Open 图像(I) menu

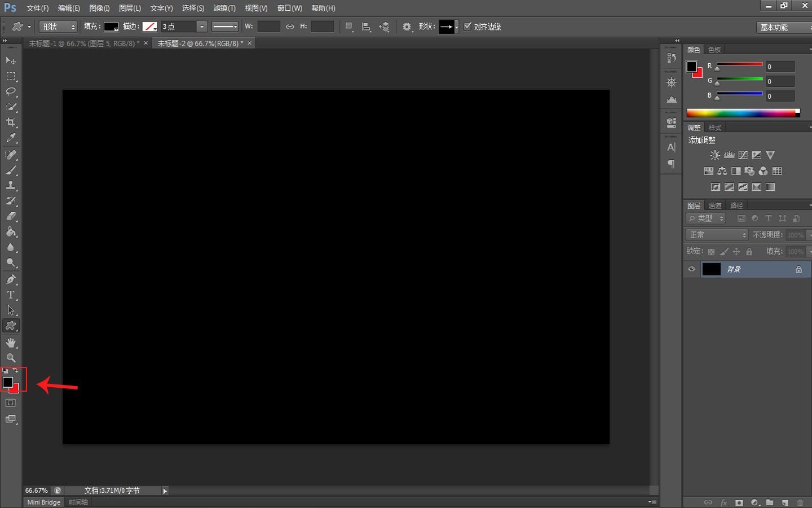[99, 8]
